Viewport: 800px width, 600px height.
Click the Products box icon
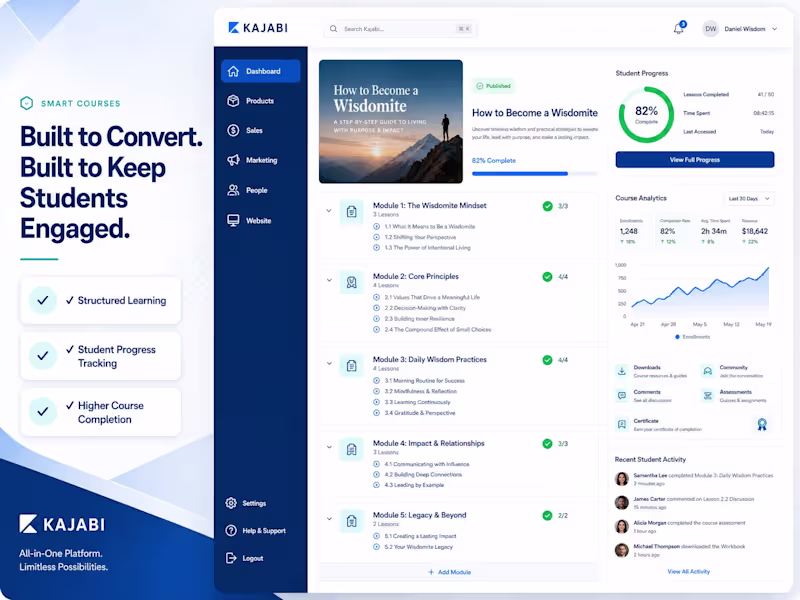click(x=233, y=101)
